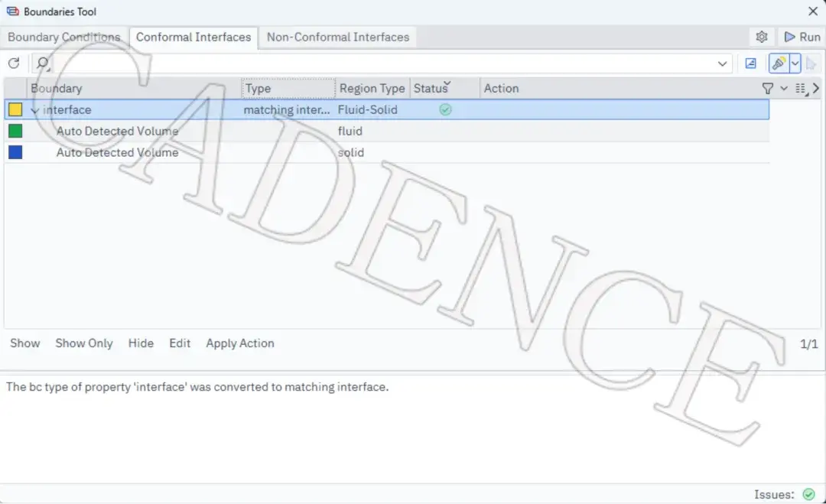Switch to the Non-Conformal Interfaces tab
This screenshot has height=504, width=826.
tap(338, 37)
